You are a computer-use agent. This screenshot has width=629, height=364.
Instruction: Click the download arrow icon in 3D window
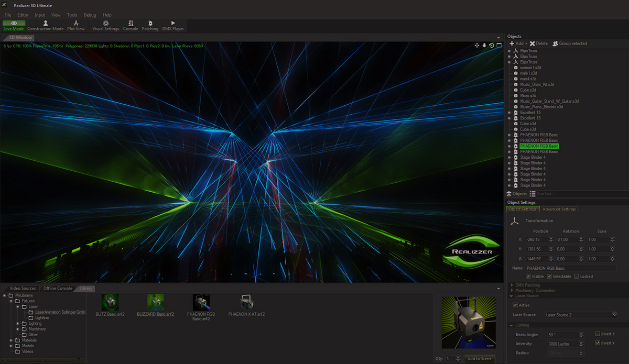484,46
